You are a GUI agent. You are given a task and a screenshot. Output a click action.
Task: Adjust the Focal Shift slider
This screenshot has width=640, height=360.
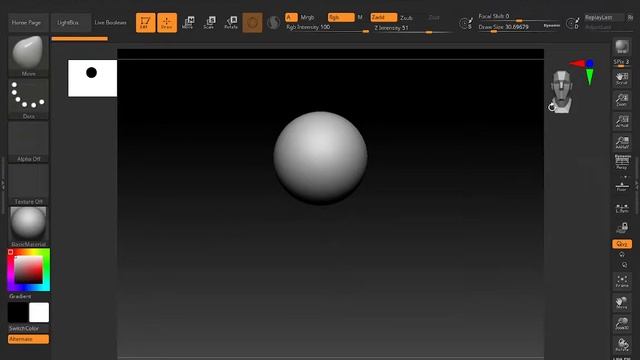(518, 17)
